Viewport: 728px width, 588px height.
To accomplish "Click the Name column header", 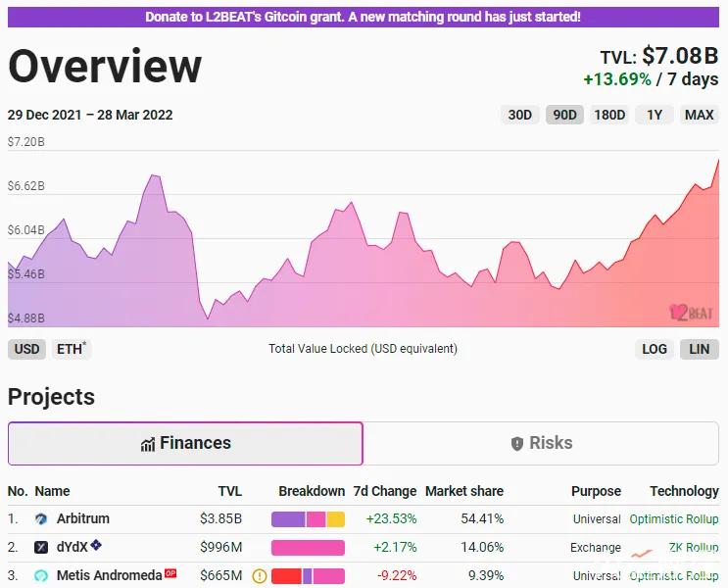I will 53,491.
